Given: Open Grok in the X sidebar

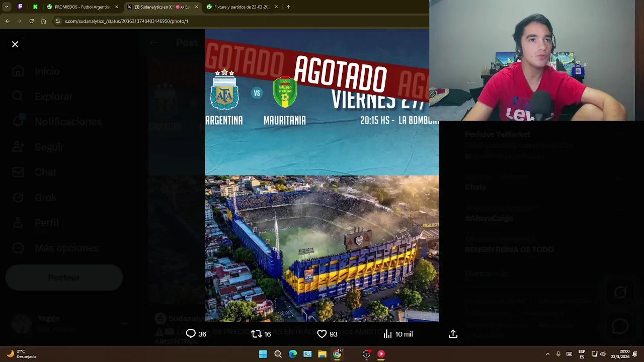Looking at the screenshot, I should (x=34, y=198).
